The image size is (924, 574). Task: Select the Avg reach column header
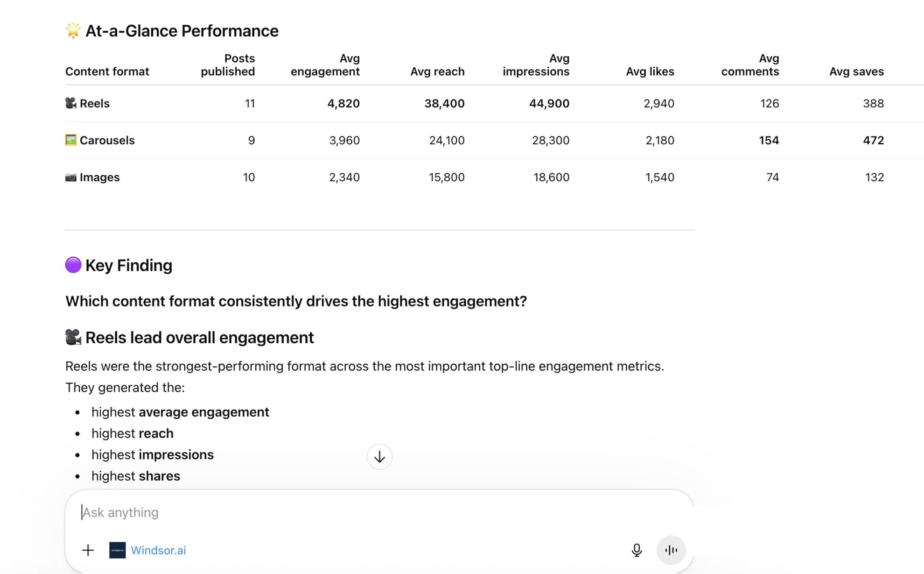(x=437, y=71)
